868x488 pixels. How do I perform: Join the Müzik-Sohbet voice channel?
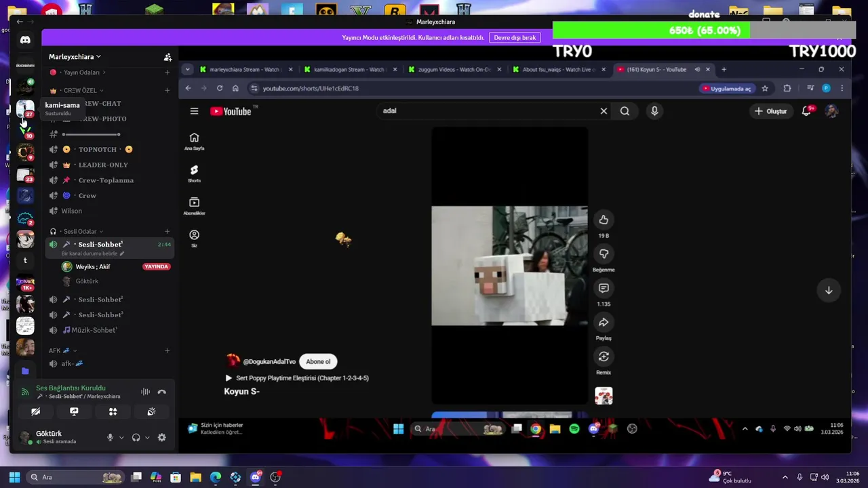click(x=110, y=330)
